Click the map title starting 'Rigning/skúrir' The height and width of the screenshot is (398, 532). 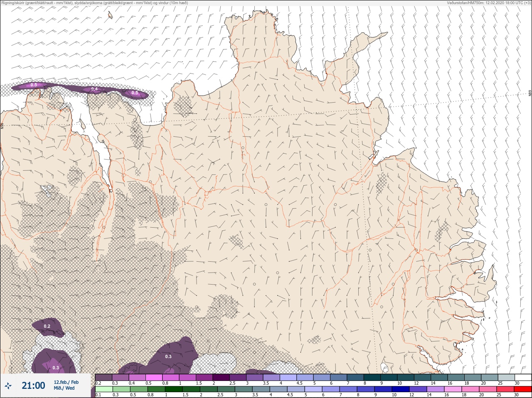click(x=94, y=2)
